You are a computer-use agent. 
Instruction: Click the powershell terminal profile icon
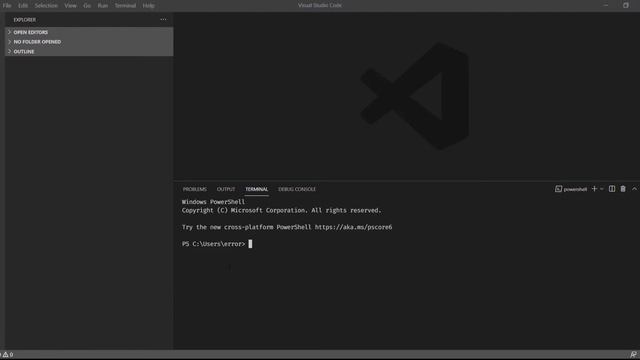(558, 189)
